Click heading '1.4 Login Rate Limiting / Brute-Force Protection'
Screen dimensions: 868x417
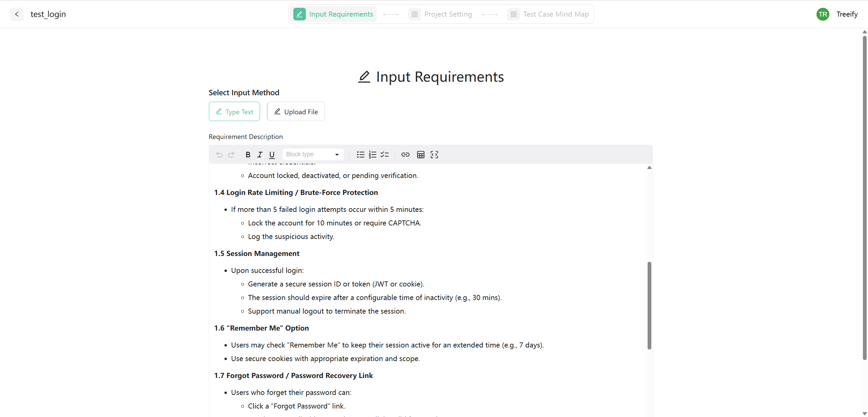pos(296,193)
